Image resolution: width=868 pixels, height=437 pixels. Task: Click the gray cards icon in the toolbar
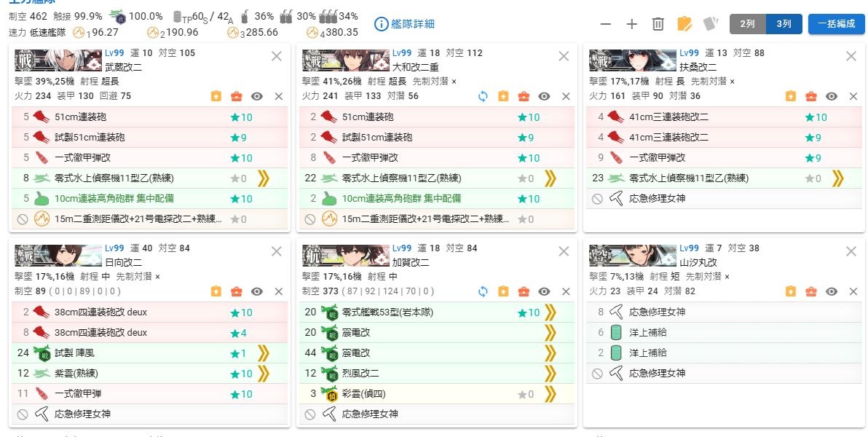coord(709,23)
